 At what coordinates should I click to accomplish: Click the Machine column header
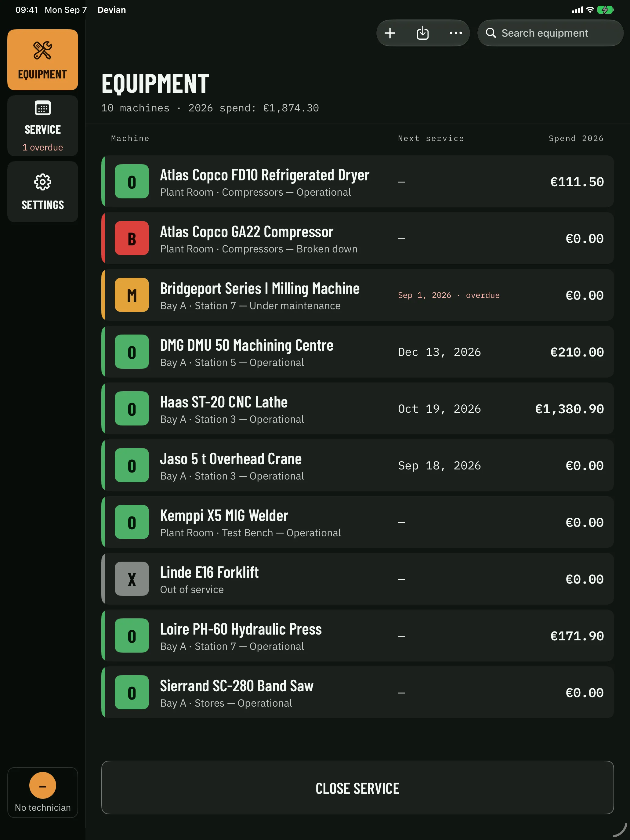pyautogui.click(x=130, y=139)
